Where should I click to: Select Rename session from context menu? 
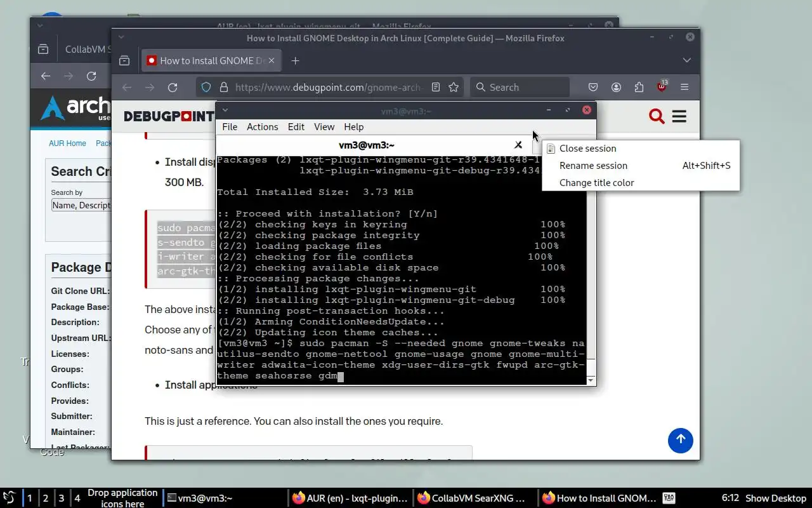coord(641,165)
